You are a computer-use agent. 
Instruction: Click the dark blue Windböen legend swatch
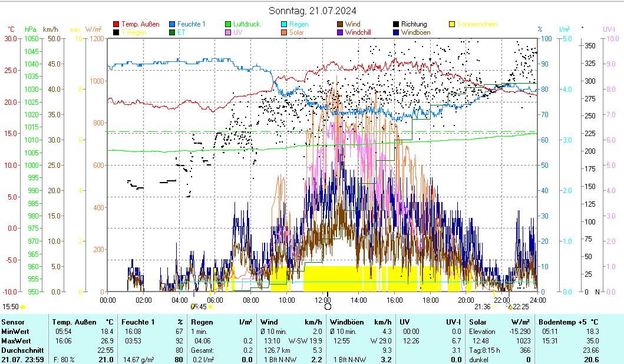(396, 32)
